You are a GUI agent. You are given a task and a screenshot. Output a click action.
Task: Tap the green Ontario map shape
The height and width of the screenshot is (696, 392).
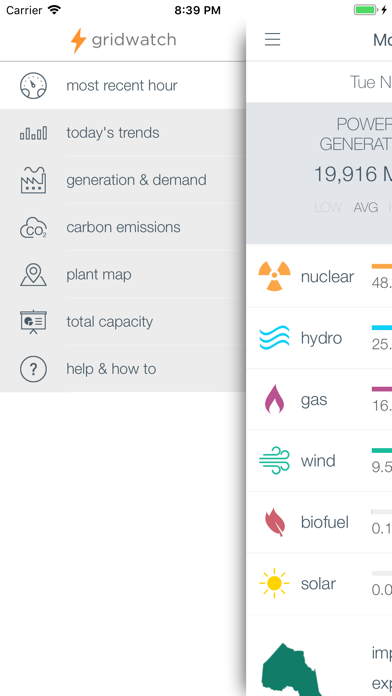(x=291, y=669)
